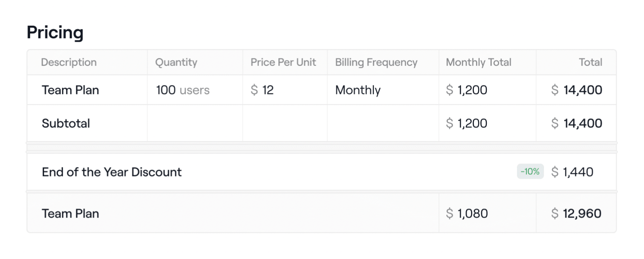This screenshot has width=644, height=259.
Task: Edit the Team Plan description cell
Action: tap(70, 90)
